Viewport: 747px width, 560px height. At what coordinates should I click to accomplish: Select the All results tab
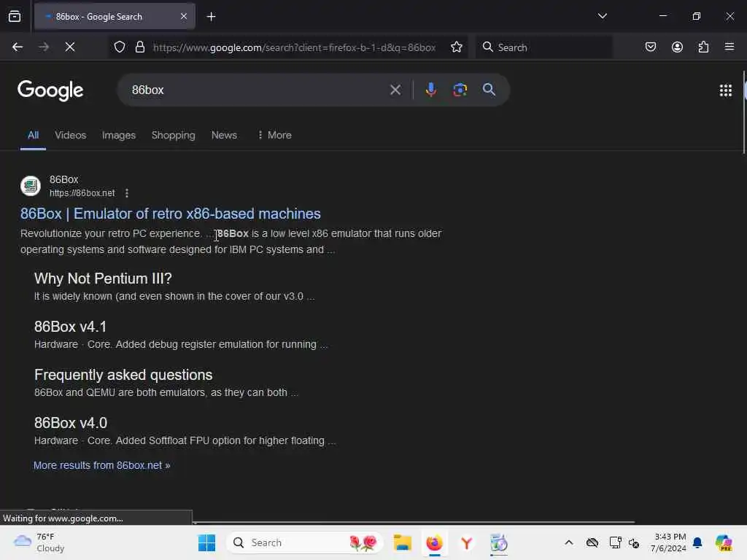coord(33,135)
